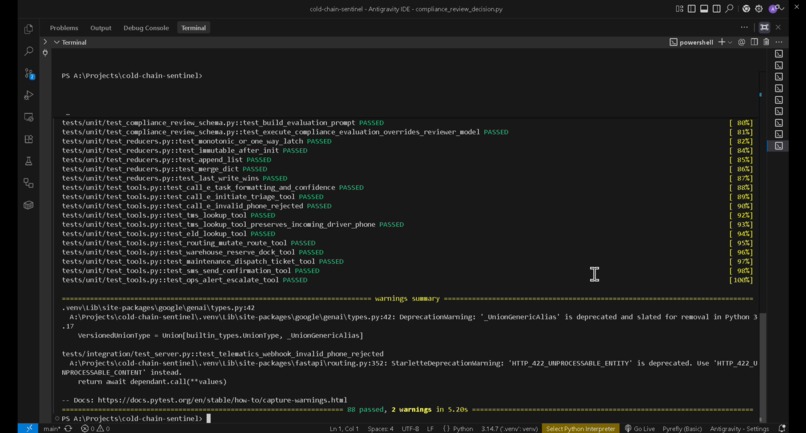
Task: Switch to the Problems tab
Action: 64,28
